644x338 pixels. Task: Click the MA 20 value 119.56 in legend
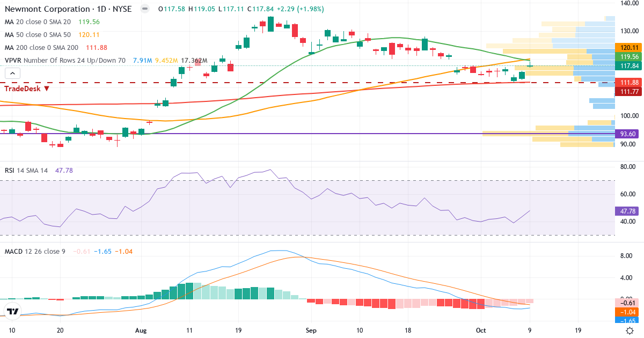click(89, 22)
